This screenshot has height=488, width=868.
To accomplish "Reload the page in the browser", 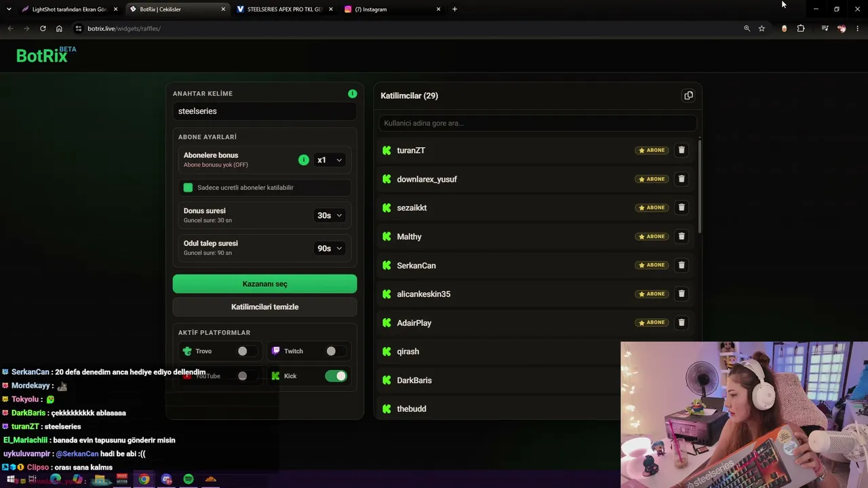I will (43, 28).
